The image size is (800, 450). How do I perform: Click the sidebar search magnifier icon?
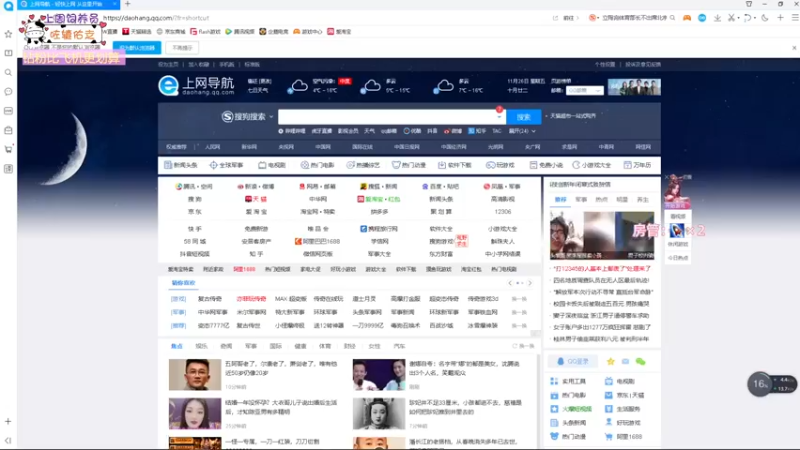[8, 72]
